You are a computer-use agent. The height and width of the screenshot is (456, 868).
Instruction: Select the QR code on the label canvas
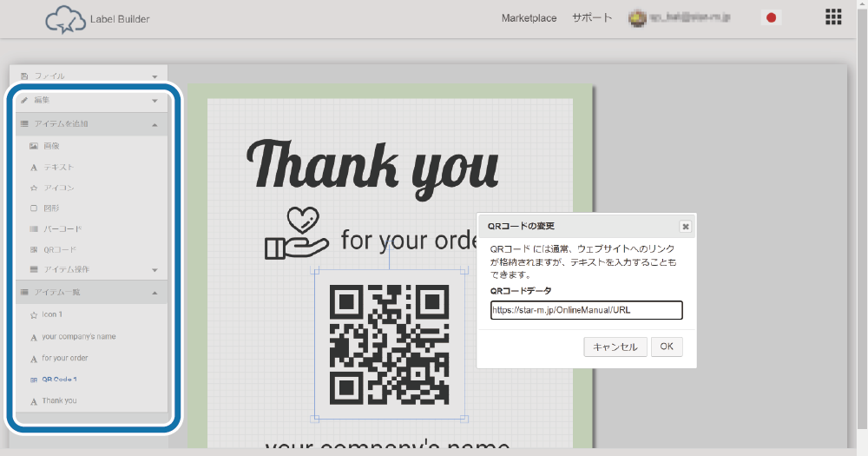pyautogui.click(x=389, y=345)
